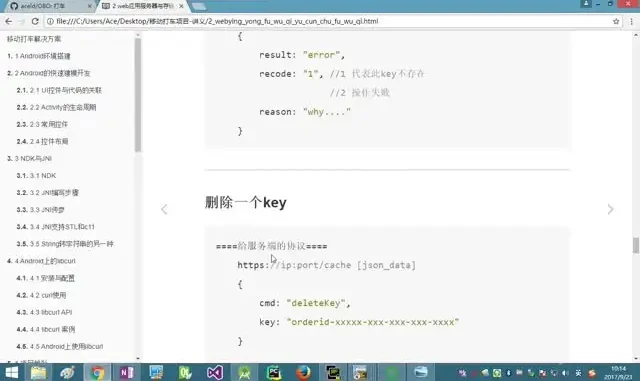This screenshot has width=640, height=381.
Task: Bookmark this page with star icon
Action: [616, 21]
